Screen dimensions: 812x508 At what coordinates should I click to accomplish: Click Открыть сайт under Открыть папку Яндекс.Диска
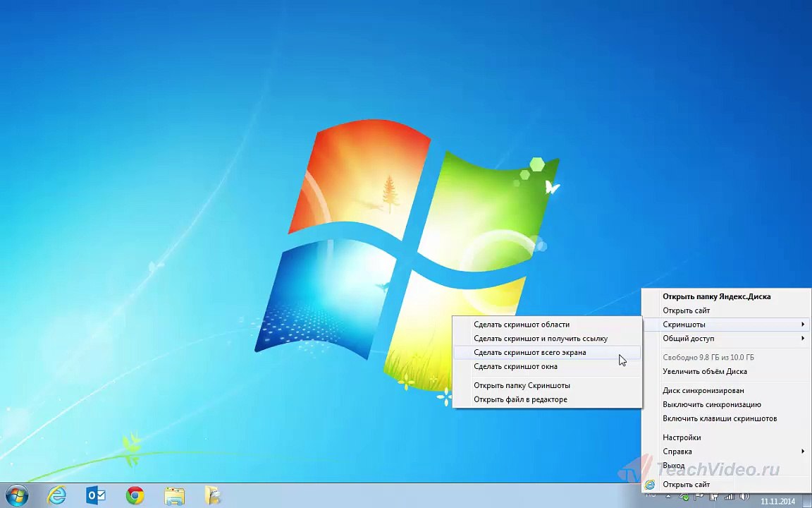[x=726, y=310]
